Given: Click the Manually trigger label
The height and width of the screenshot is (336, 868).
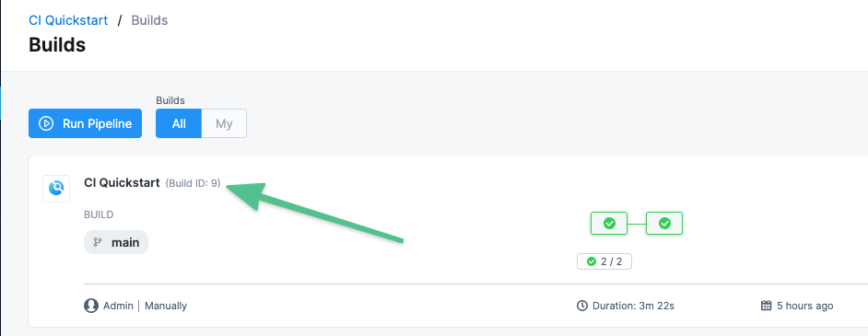Looking at the screenshot, I should [166, 306].
